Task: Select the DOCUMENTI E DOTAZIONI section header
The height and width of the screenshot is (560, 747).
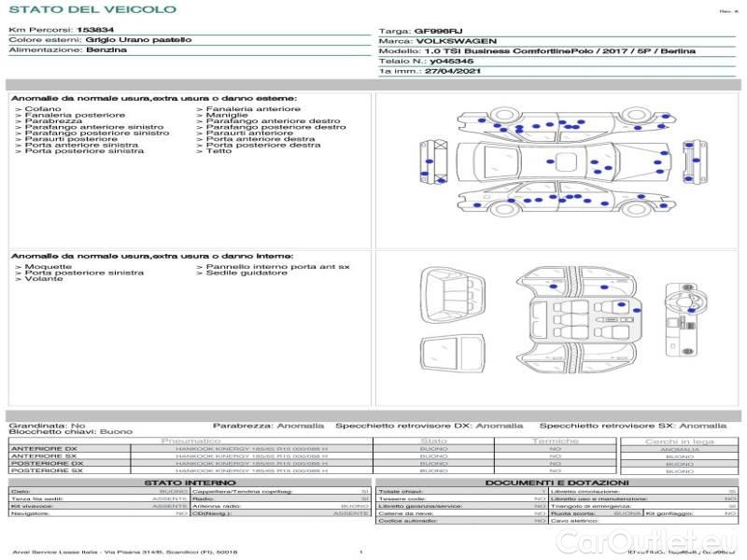Action: pyautogui.click(x=556, y=482)
